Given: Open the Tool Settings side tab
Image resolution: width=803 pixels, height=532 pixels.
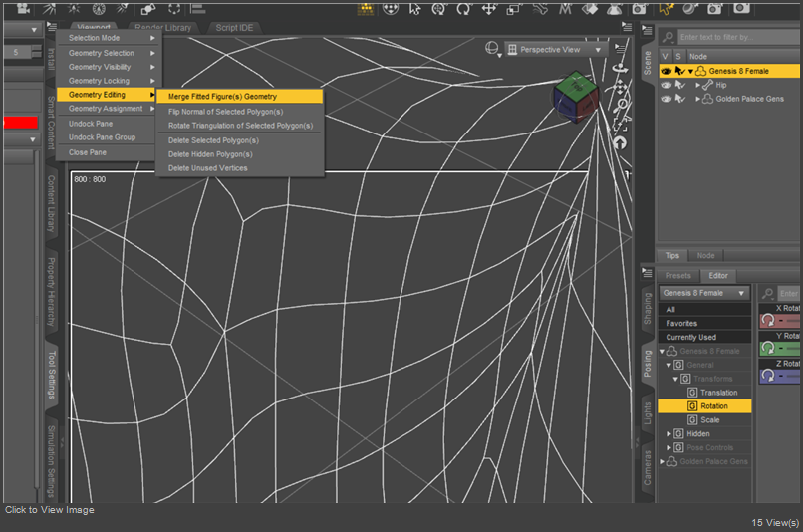Looking at the screenshot, I should tap(51, 374).
